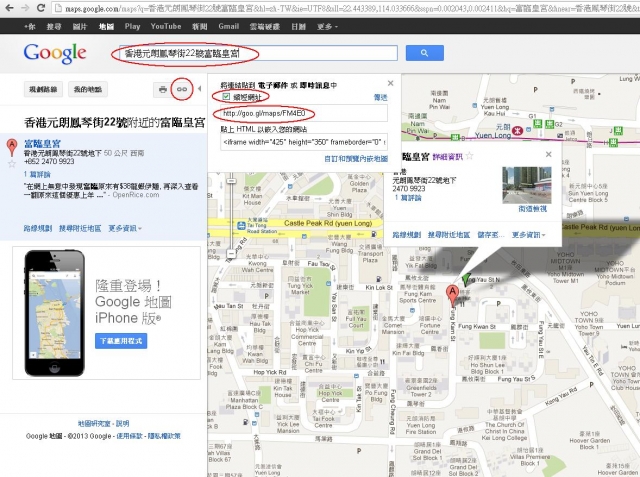This screenshot has width=640, height=477.
Task: Open Gmail from the top bar
Action: pos(228,25)
